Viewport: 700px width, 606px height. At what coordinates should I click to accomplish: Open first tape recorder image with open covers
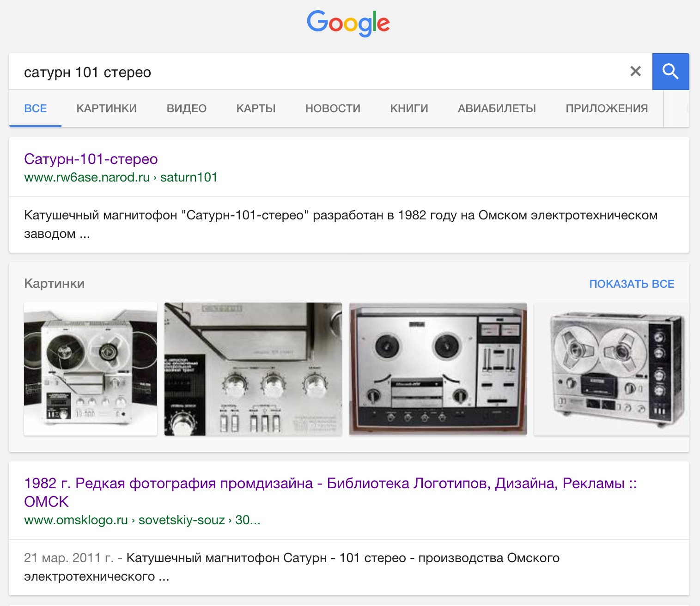click(91, 369)
